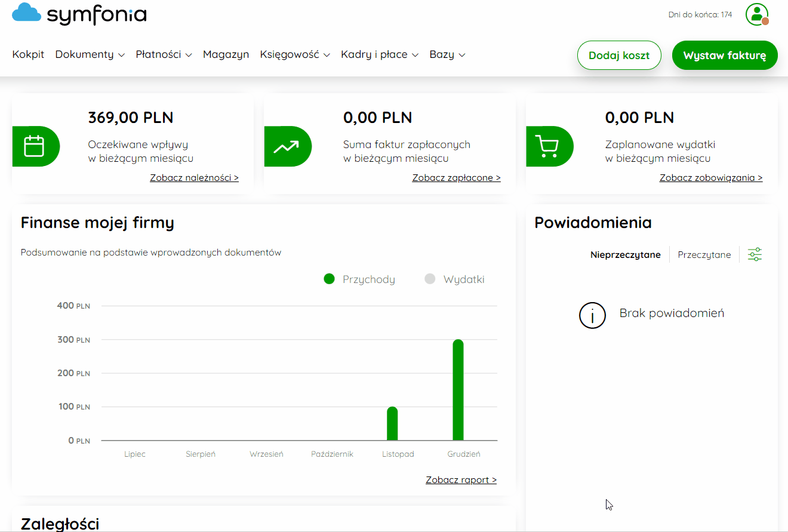Toggle Wydatki series in the chart legend
Screen dimensions: 788x532
pyautogui.click(x=454, y=279)
